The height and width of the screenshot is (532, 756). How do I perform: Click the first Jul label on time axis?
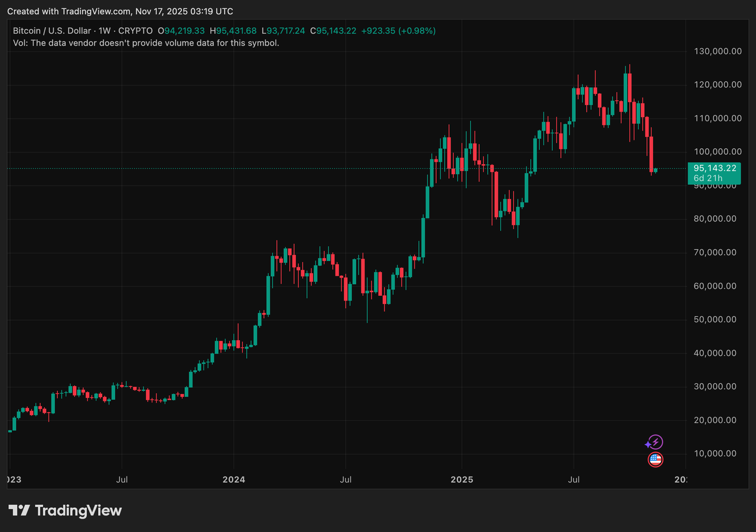tap(122, 479)
